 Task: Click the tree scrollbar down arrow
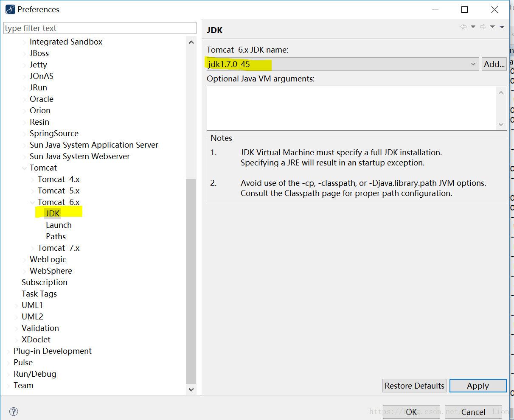point(191,389)
